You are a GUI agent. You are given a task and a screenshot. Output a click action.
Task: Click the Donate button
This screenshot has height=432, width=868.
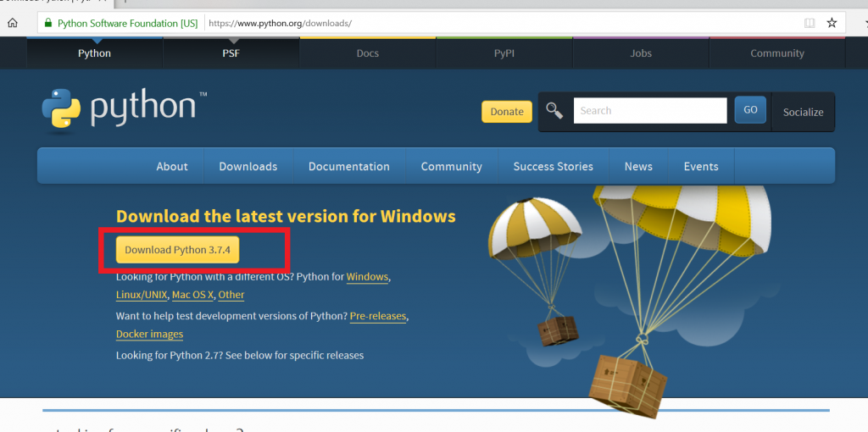tap(507, 112)
